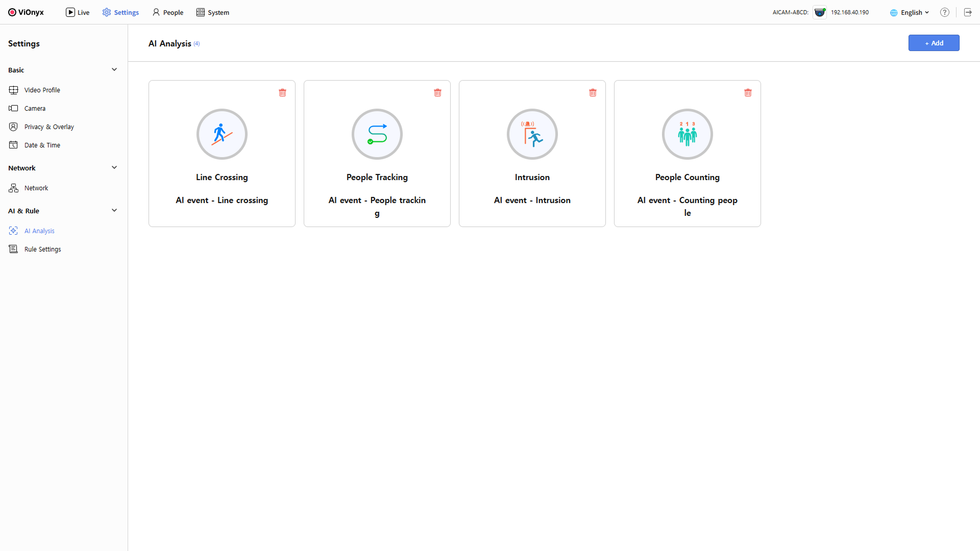Image resolution: width=980 pixels, height=551 pixels.
Task: Go to Privacy & Overlay settings
Action: click(49, 127)
